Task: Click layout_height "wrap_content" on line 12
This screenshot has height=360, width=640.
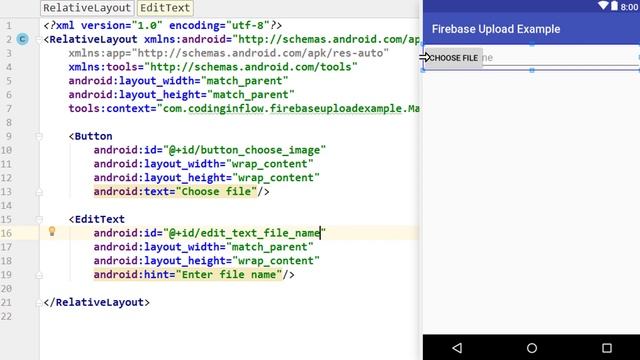Action: click(x=276, y=178)
